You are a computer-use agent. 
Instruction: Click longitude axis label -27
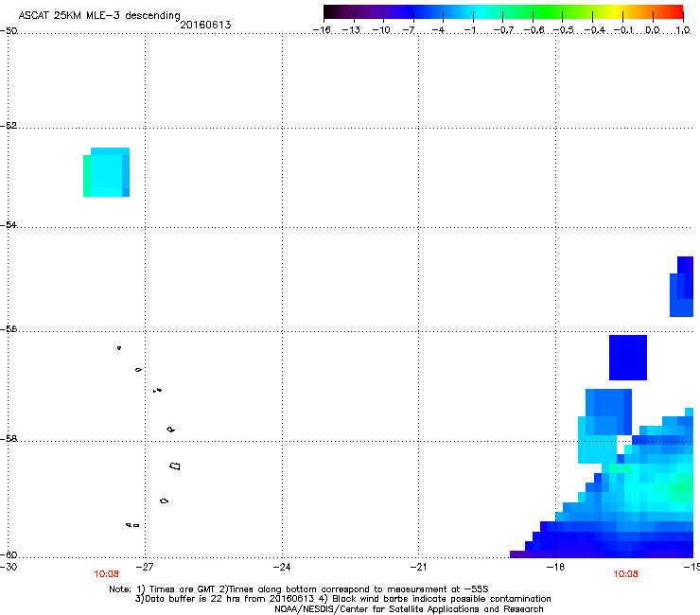pos(144,567)
